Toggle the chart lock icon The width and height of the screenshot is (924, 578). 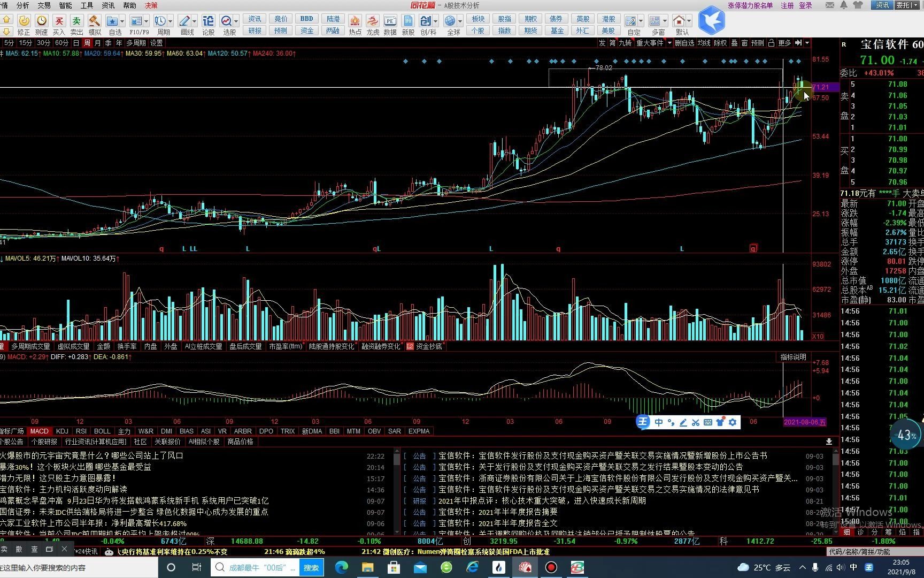[771, 43]
